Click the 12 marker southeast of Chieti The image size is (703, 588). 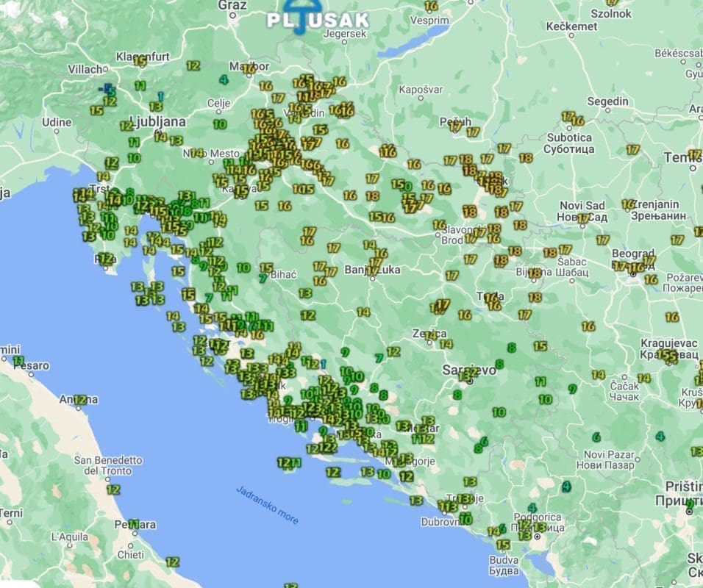172,562
